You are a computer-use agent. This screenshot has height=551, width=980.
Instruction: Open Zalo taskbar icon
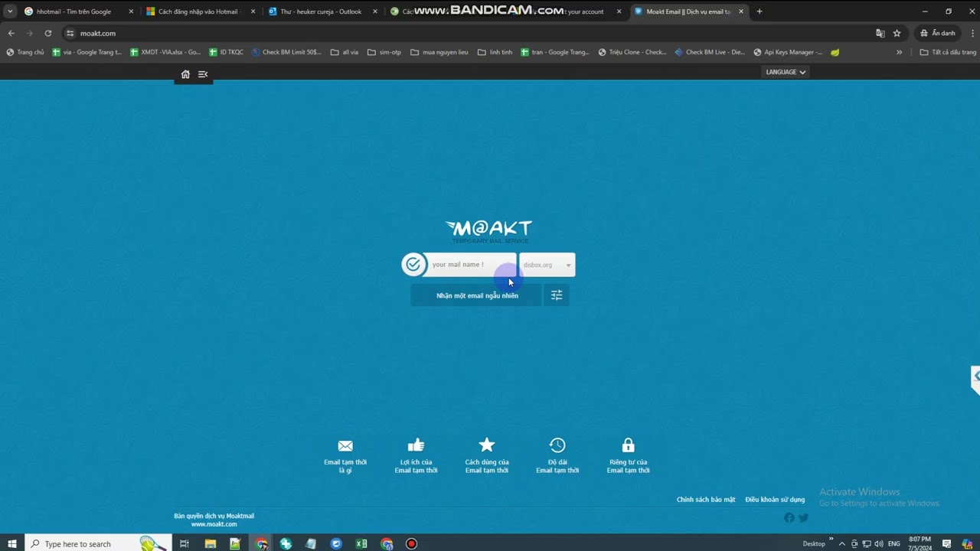pyautogui.click(x=336, y=544)
